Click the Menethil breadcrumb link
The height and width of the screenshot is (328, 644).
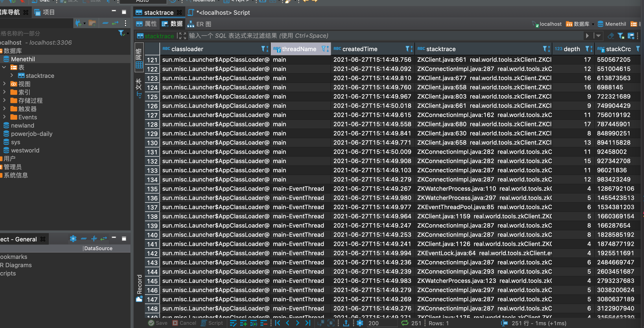[x=612, y=24]
